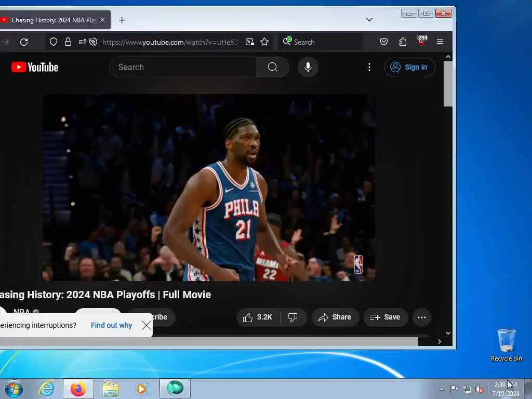Open network tray icon

467,389
